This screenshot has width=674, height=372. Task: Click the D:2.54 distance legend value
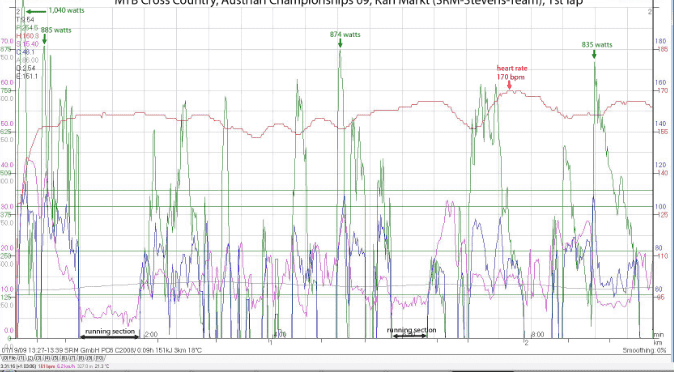26,68
